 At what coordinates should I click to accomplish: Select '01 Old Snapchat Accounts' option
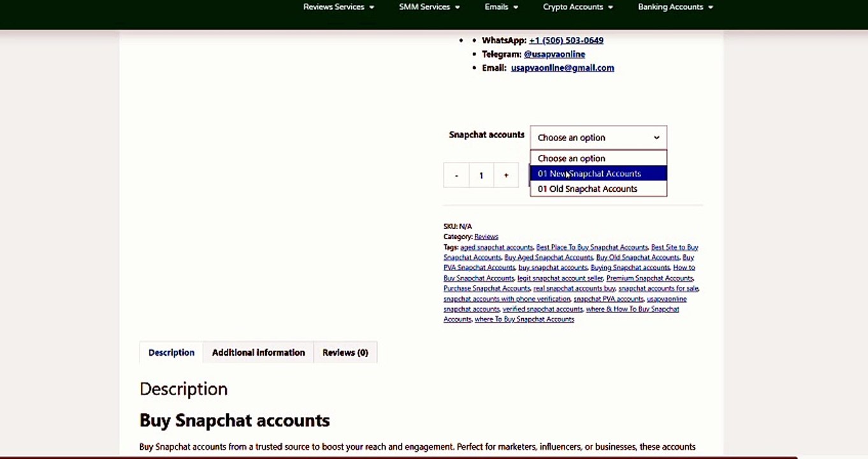pyautogui.click(x=598, y=189)
